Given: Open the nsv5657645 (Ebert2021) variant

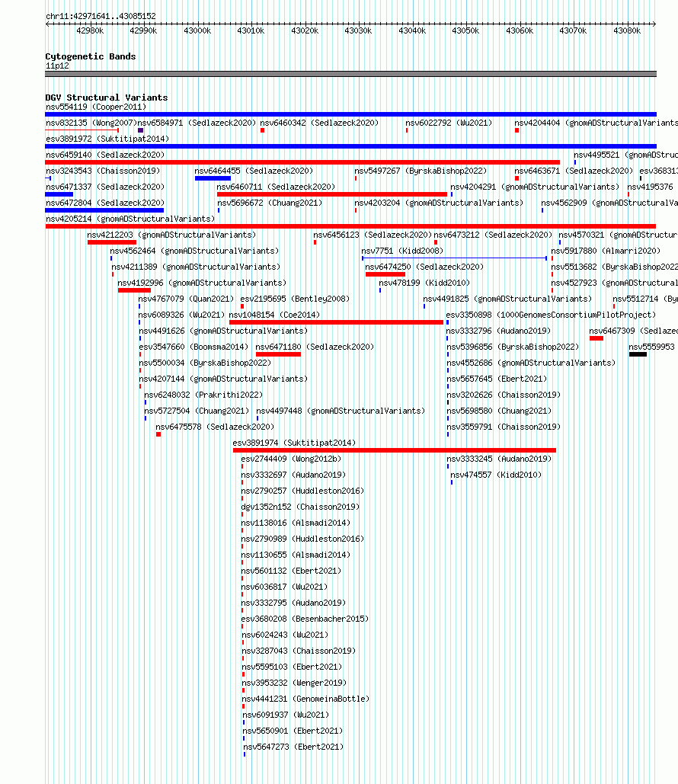Looking at the screenshot, I should (497, 379).
